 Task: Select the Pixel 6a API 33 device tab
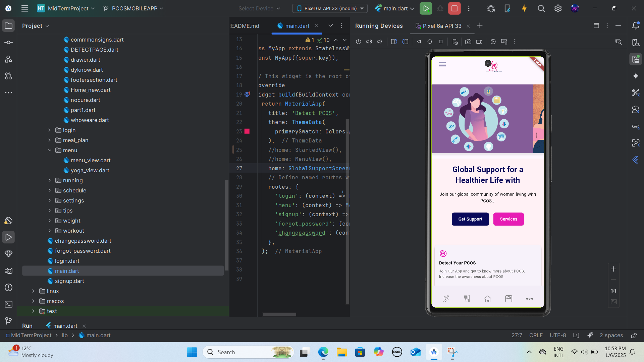(441, 26)
